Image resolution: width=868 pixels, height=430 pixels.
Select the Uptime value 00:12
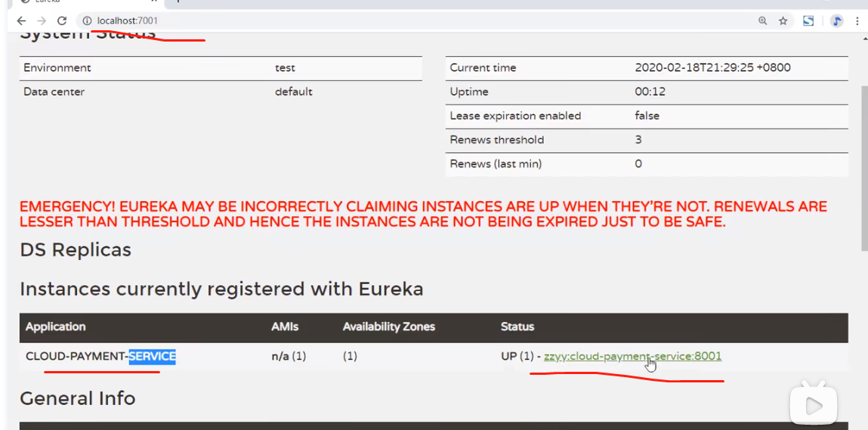(650, 91)
